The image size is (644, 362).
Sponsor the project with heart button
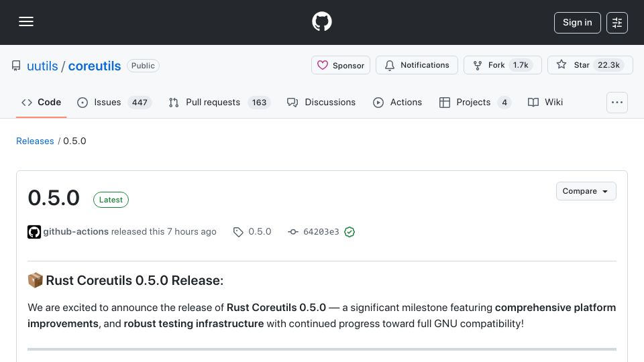coord(341,65)
